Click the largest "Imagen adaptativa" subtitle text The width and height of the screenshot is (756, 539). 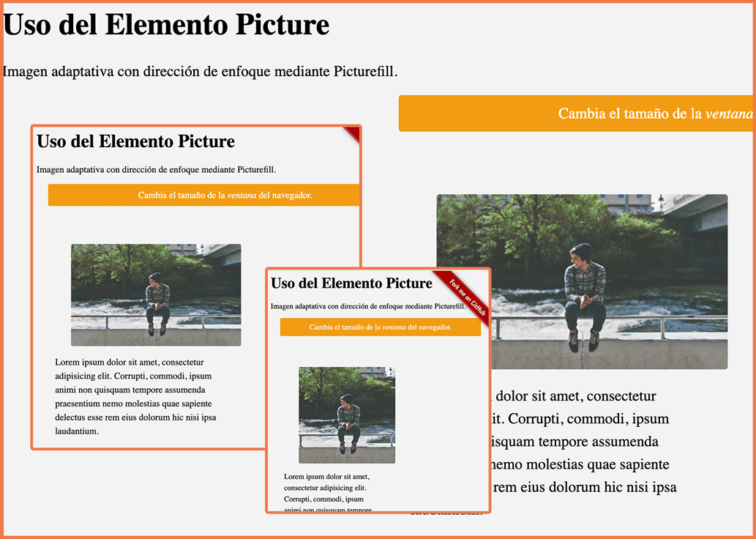pos(200,72)
